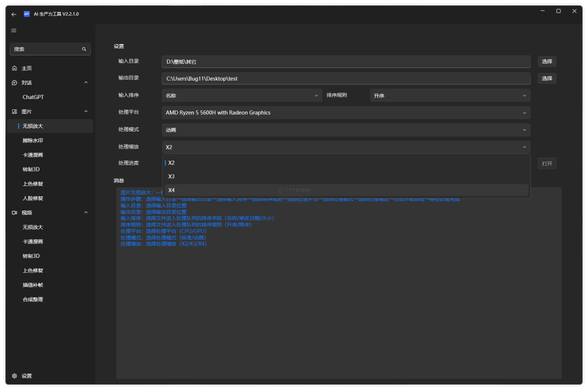
Task: Click the 输出目录 path field
Action: (x=346, y=78)
